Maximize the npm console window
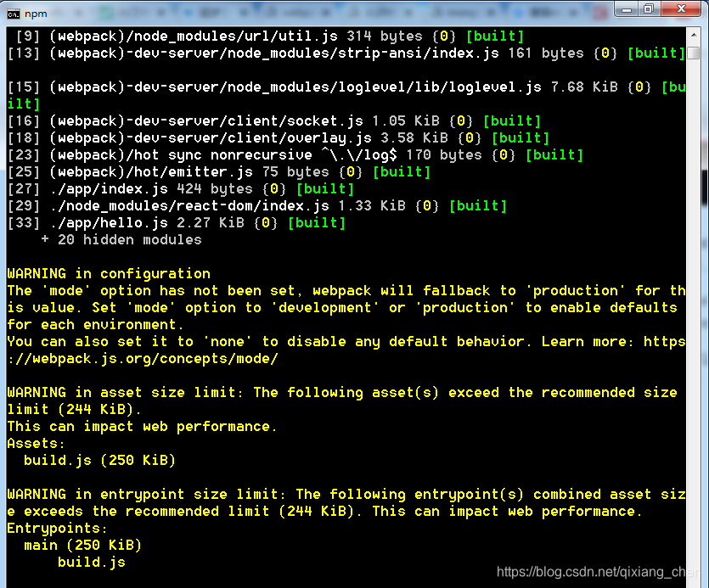This screenshot has height=588, width=709. 649,9
